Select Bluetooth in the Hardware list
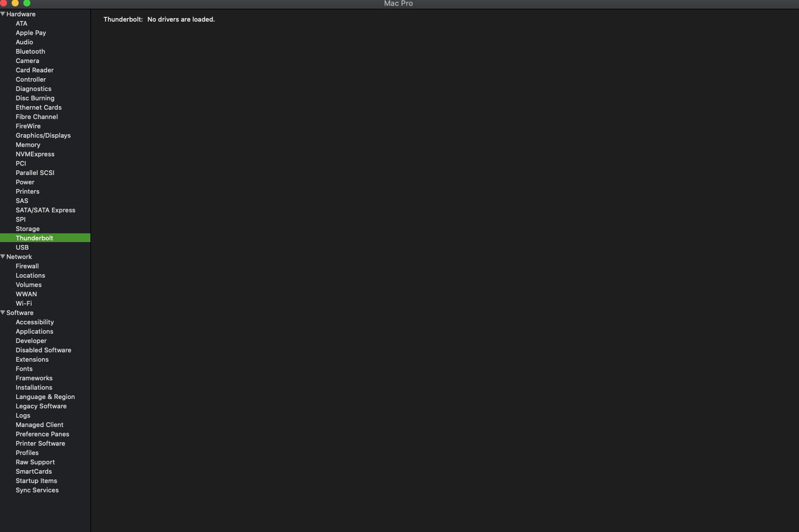This screenshot has height=532, width=799. pos(30,51)
